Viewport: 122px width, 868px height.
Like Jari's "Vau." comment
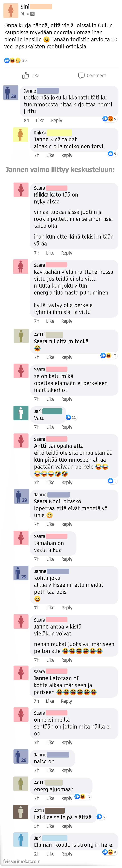tap(50, 427)
